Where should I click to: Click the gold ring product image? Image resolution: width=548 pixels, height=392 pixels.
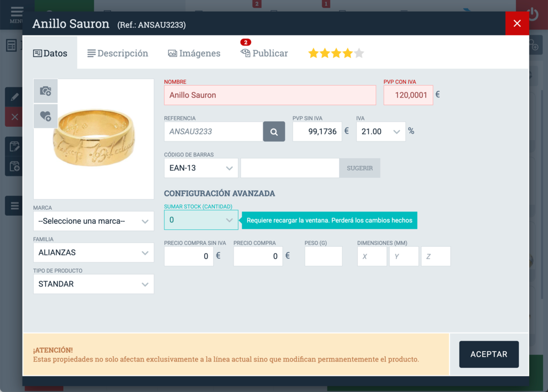(x=94, y=138)
